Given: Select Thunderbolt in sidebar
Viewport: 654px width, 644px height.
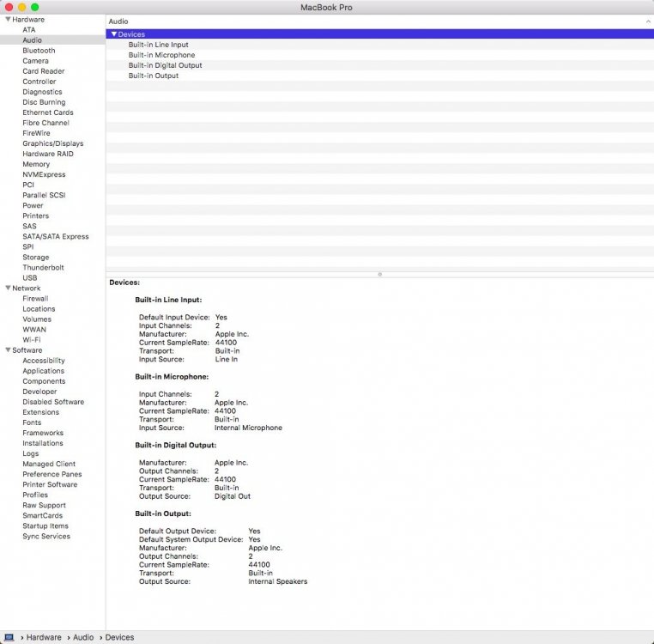Looking at the screenshot, I should [x=43, y=268].
